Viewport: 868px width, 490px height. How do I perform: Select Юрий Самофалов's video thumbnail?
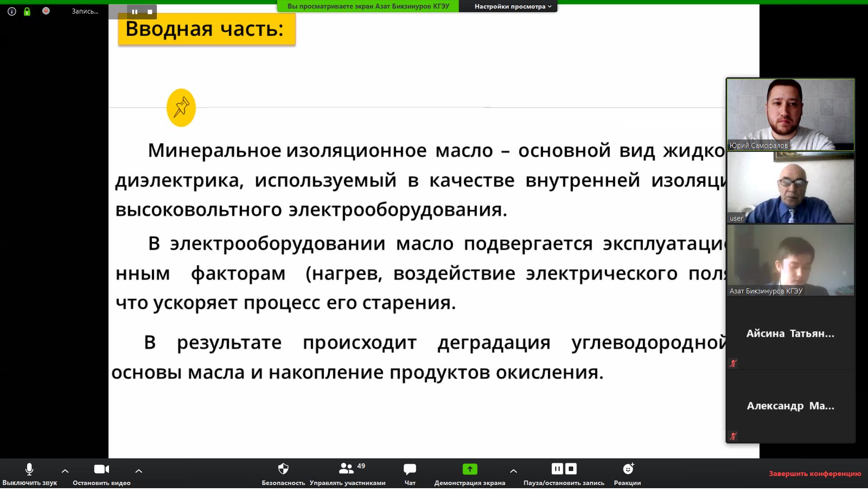pos(790,114)
